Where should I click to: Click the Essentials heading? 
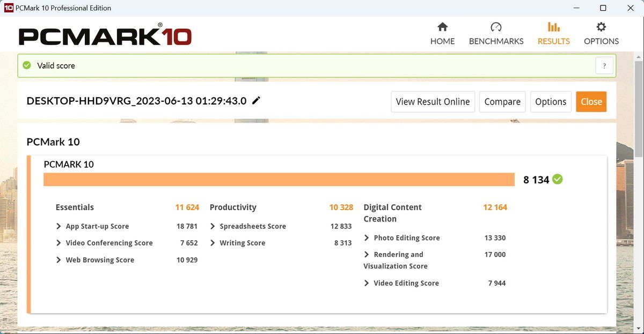75,207
